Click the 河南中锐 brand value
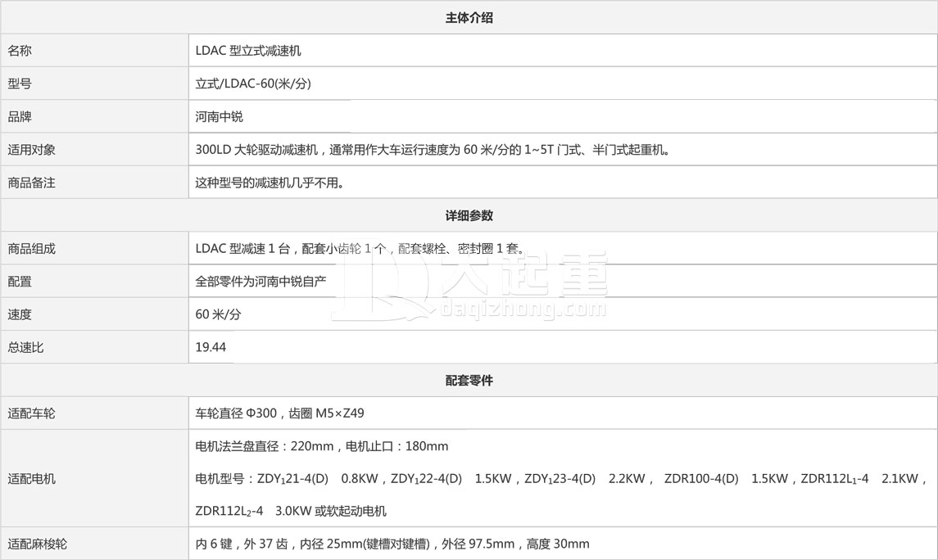 pyautogui.click(x=219, y=116)
